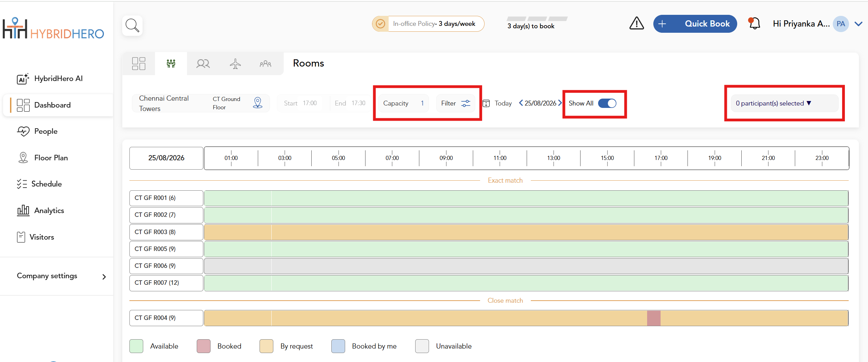
Task: Open the calendar icon before Today
Action: pos(486,103)
